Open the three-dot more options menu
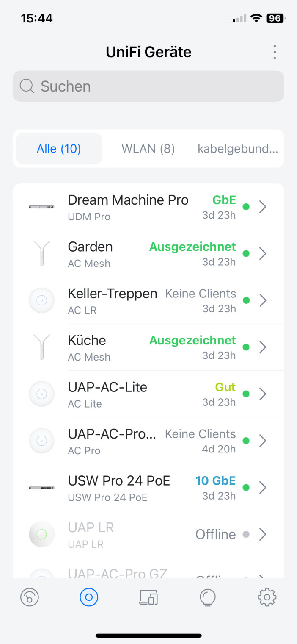The height and width of the screenshot is (644, 297). [x=275, y=52]
